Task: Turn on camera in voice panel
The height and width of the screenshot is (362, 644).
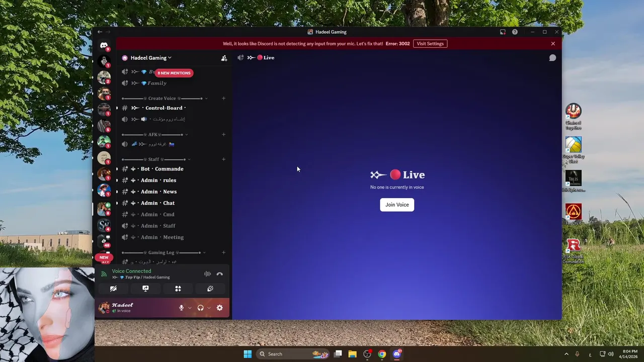Action: click(x=113, y=289)
